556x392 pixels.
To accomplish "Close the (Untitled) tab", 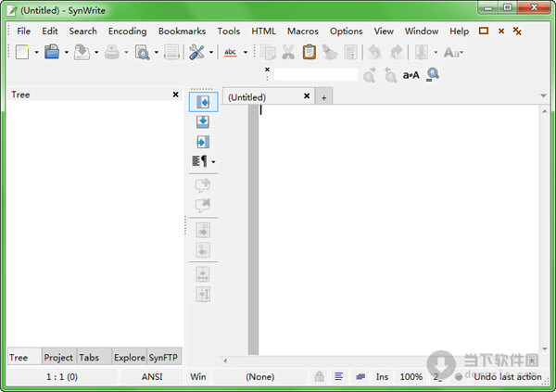I will 307,95.
